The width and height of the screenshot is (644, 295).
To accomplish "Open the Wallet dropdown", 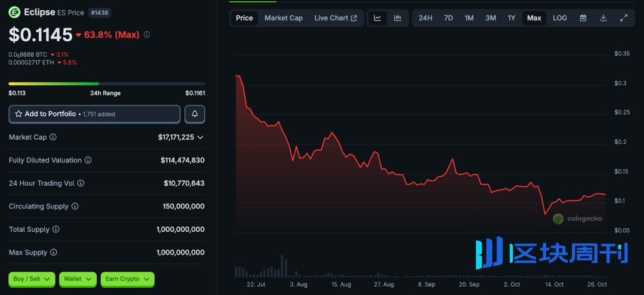I will pyautogui.click(x=78, y=279).
